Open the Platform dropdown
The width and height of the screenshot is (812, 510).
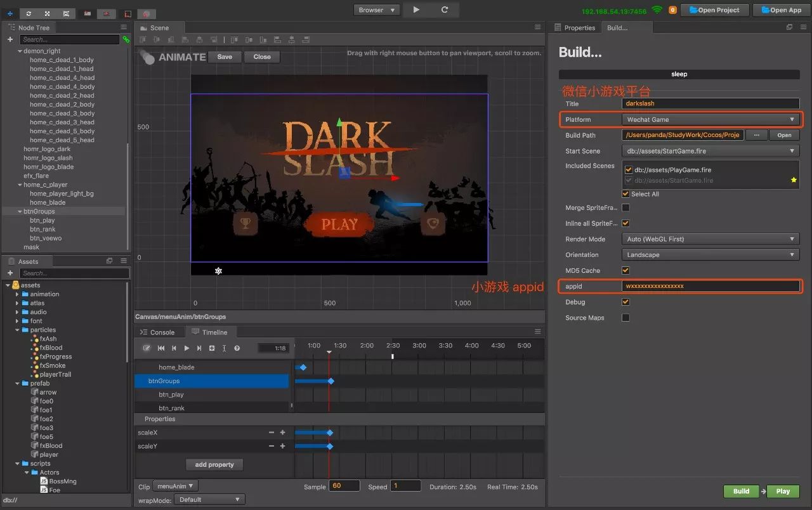710,119
